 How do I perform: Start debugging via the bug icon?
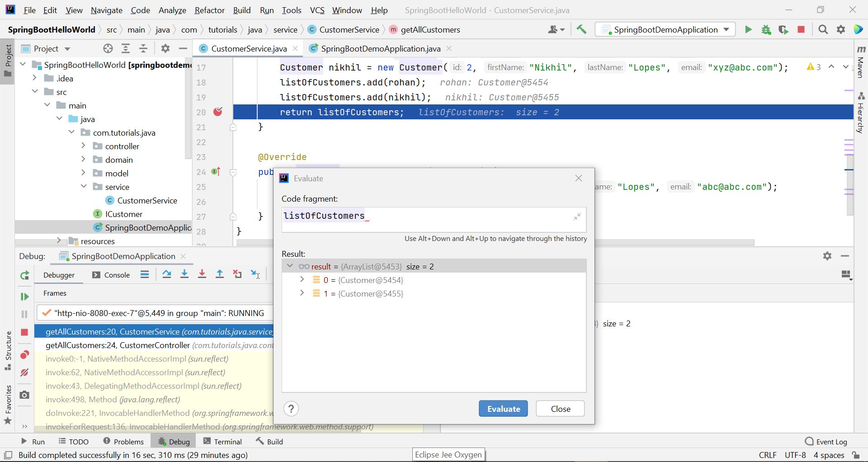[x=766, y=29]
